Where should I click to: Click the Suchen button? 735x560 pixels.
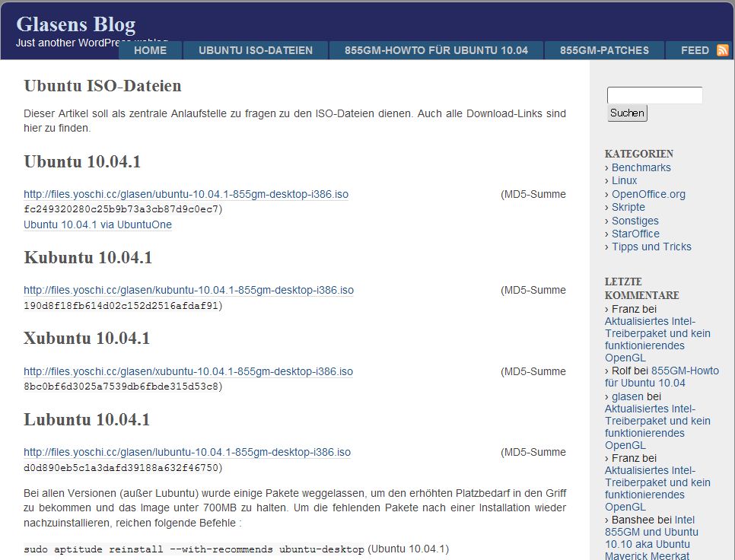point(627,113)
